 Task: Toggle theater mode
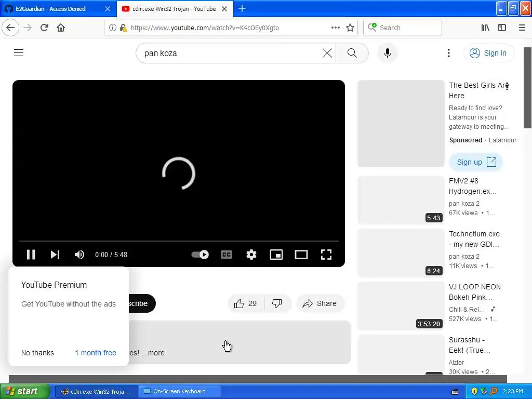[301, 255]
